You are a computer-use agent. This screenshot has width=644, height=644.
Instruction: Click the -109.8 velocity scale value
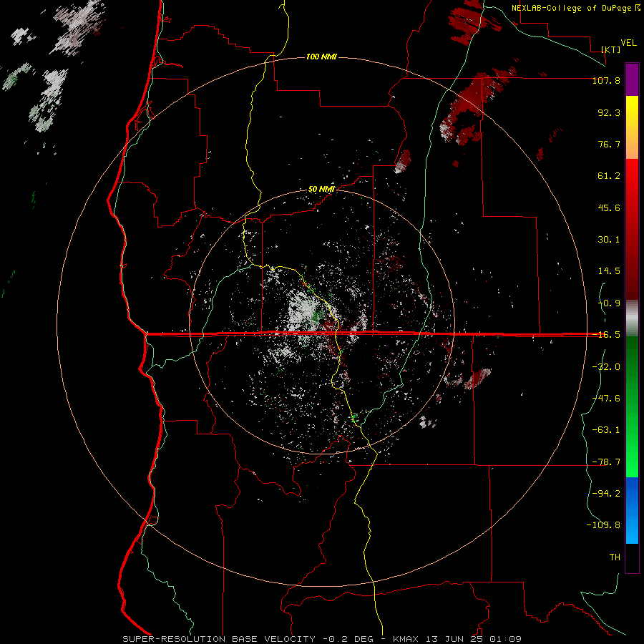pyautogui.click(x=604, y=525)
